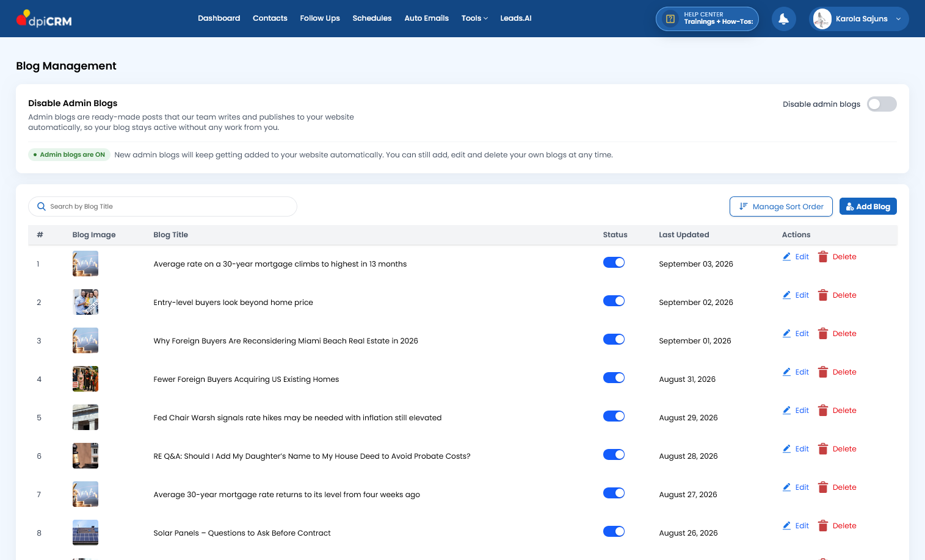
Task: Click the search magnifier icon
Action: (x=42, y=207)
